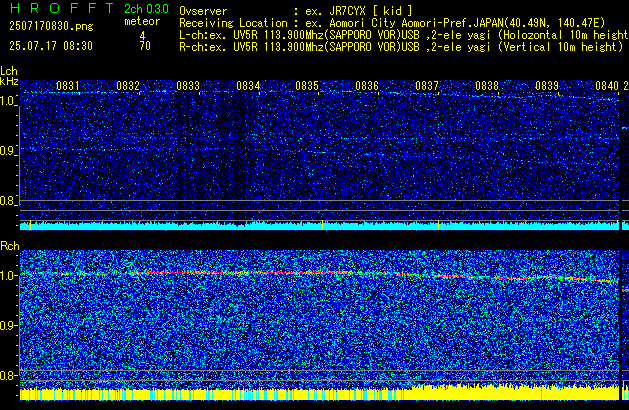The height and width of the screenshot is (410, 629).
Task: Click the HROFFT title text
Action: click(x=62, y=8)
